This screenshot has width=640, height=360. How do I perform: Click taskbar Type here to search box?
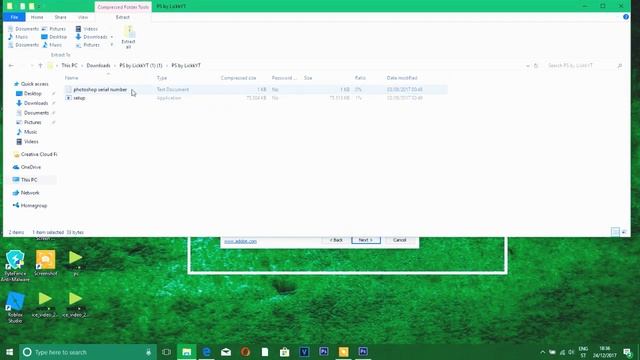[88, 352]
